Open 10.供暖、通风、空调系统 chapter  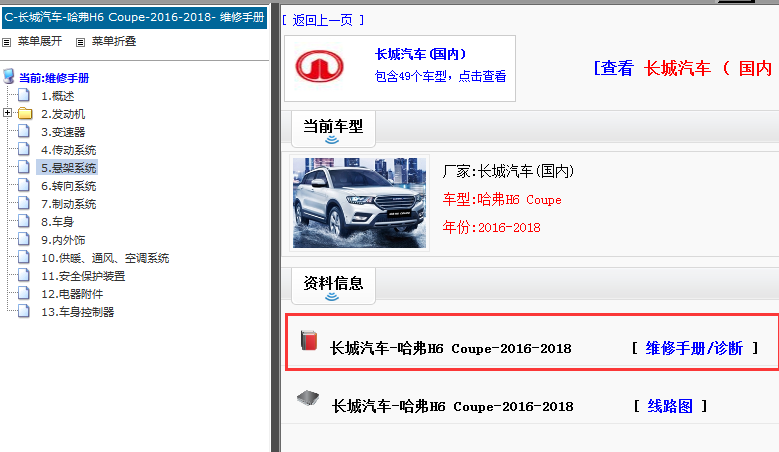click(x=105, y=258)
